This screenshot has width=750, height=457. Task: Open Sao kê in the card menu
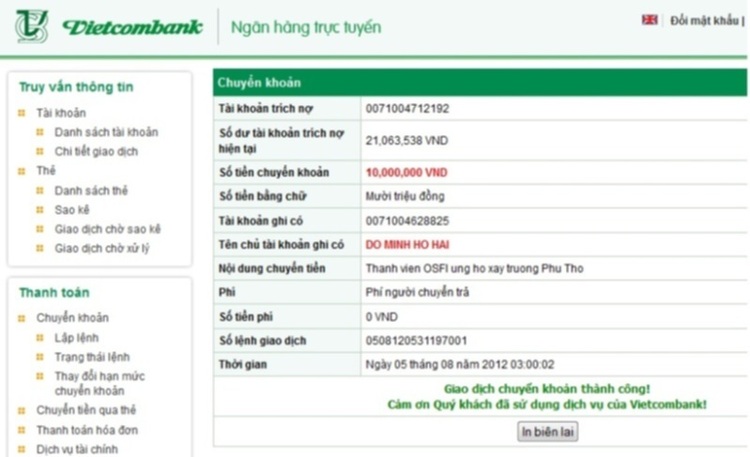[72, 210]
